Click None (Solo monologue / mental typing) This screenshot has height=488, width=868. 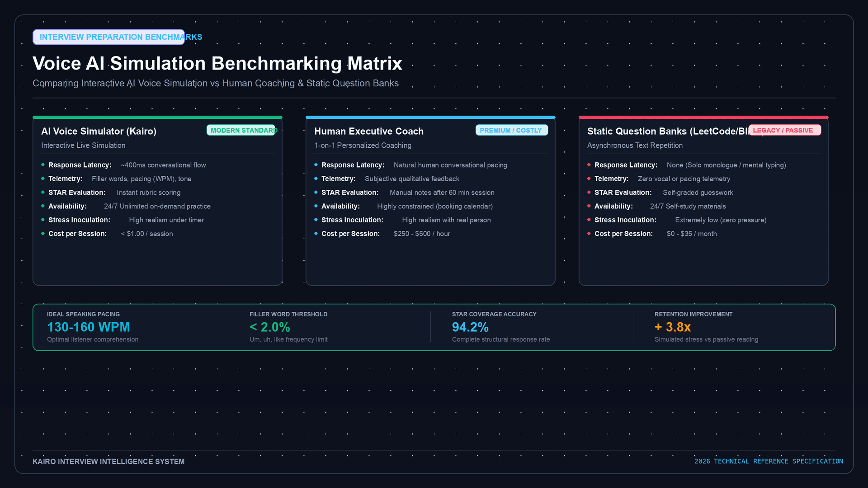pos(726,165)
